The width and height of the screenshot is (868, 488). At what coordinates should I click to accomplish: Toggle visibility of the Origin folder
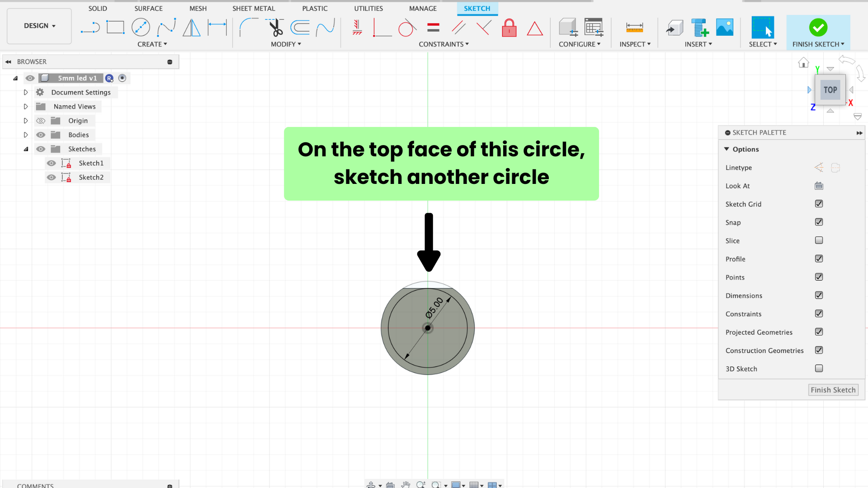click(41, 121)
